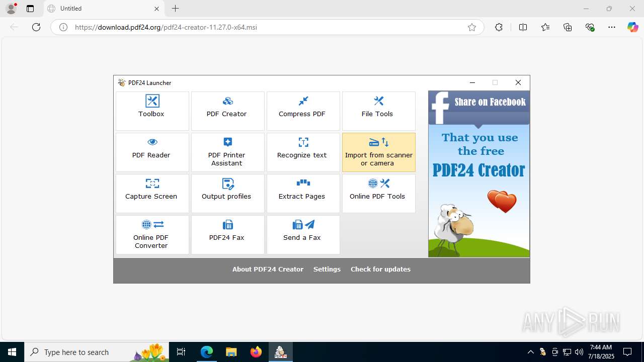
Task: Open network status tray icon
Action: coord(567,352)
